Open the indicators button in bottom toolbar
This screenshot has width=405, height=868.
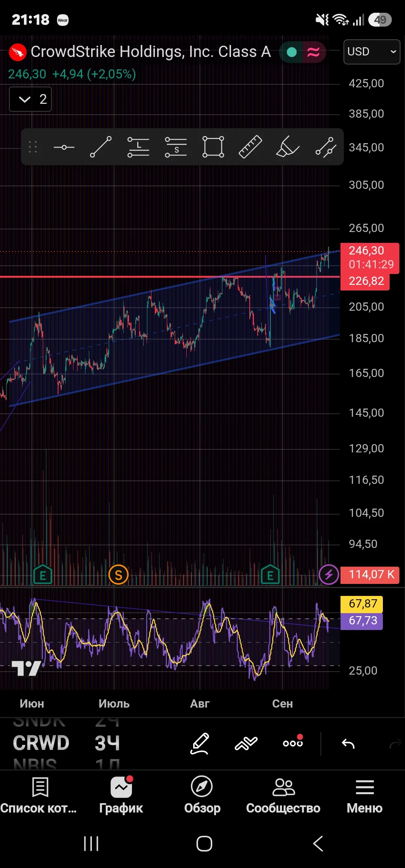(x=246, y=744)
